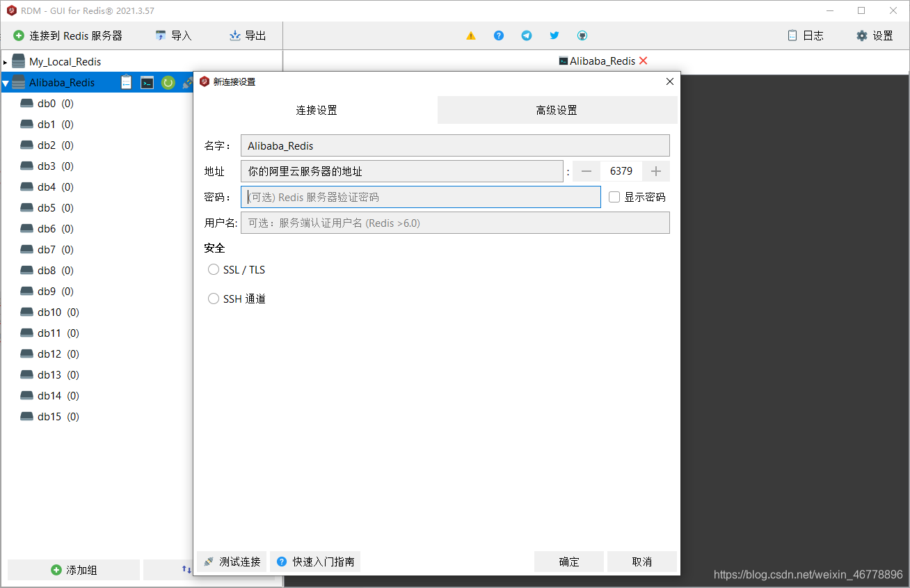Click the cancel (取消) button

pos(642,562)
